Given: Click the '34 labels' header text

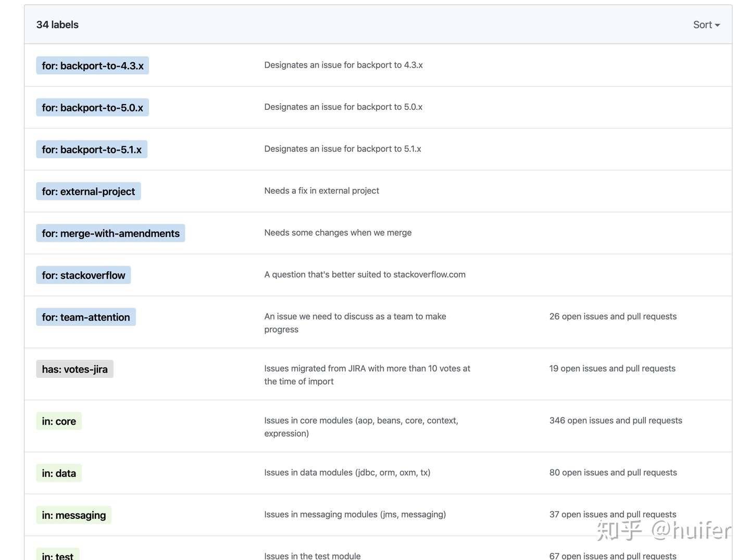Looking at the screenshot, I should coord(57,25).
